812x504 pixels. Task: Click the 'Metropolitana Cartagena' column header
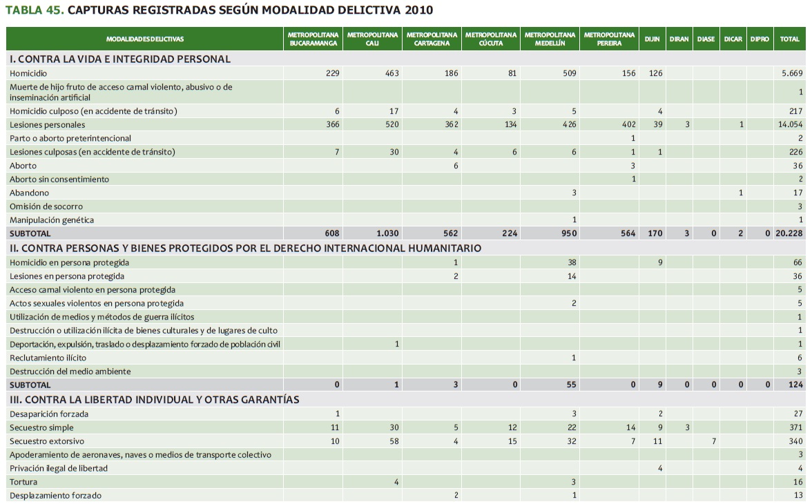432,39
